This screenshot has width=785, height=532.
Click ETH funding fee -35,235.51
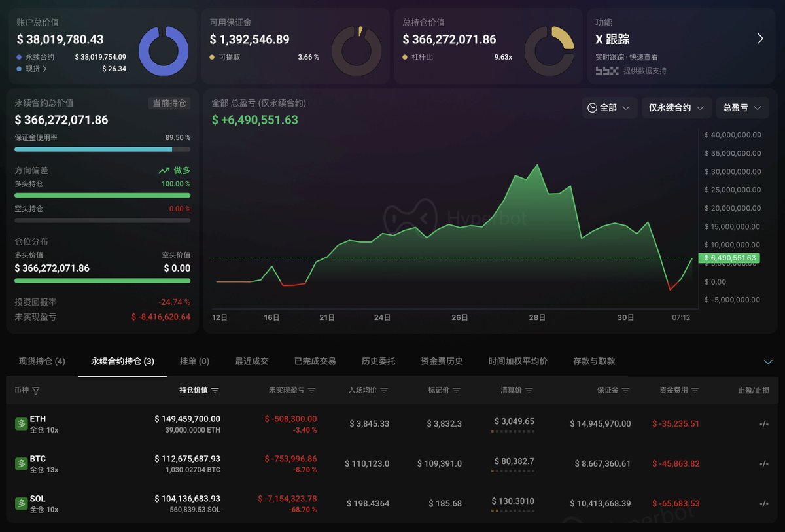[x=676, y=423]
